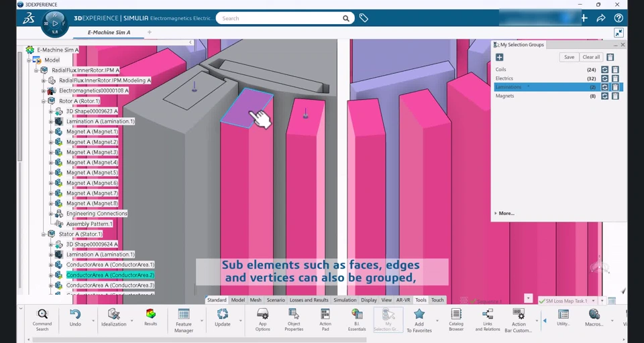The image size is (644, 343).
Task: Select ConductorArea A (ConductorArea.2) in tree
Action: pos(111,275)
